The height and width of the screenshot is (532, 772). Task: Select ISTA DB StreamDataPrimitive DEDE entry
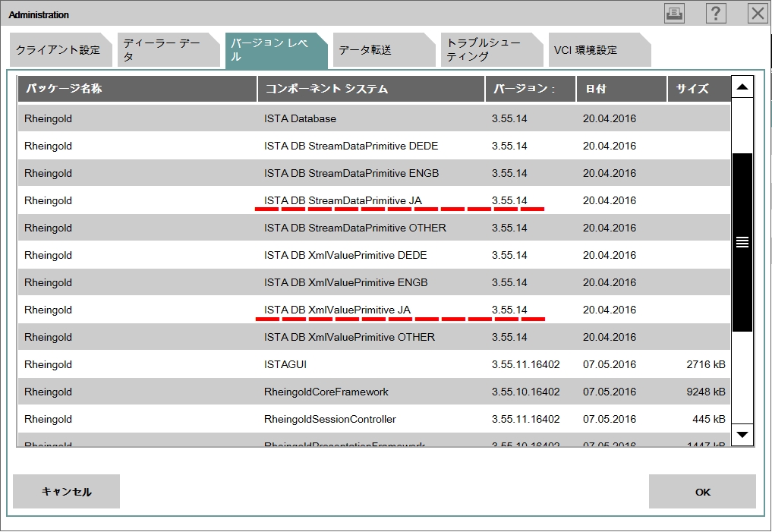click(374, 146)
